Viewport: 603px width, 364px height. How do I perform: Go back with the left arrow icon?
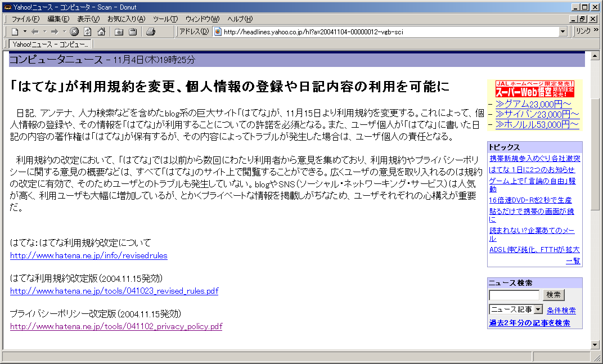[35, 32]
